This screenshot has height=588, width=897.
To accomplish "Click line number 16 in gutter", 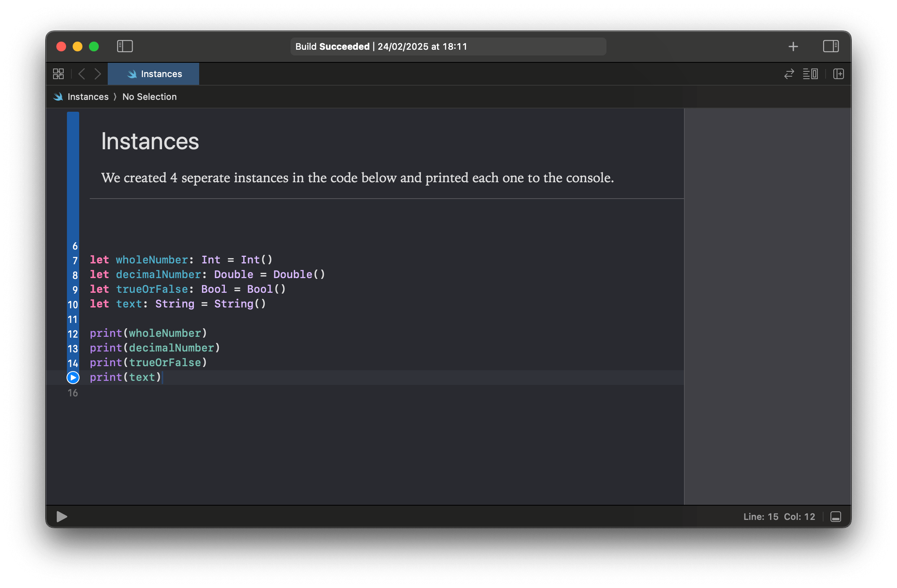I will coord(73,393).
